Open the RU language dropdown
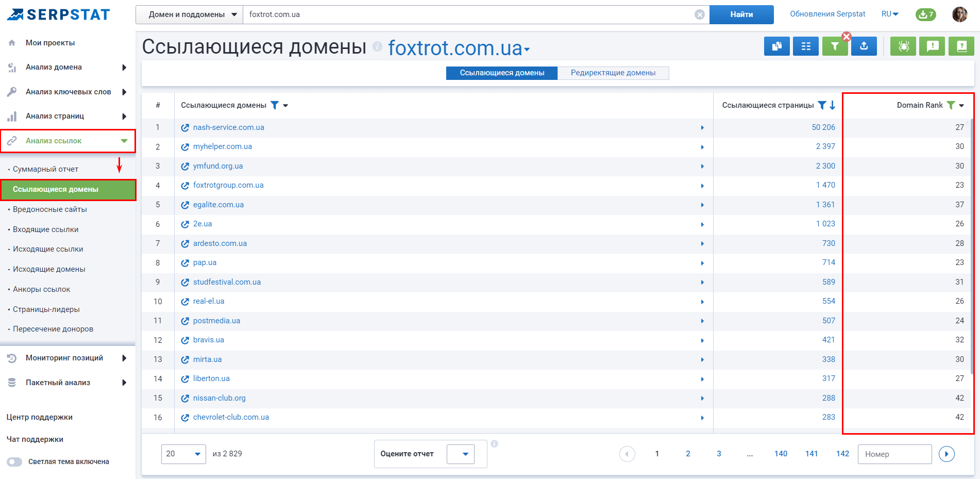 click(x=890, y=14)
